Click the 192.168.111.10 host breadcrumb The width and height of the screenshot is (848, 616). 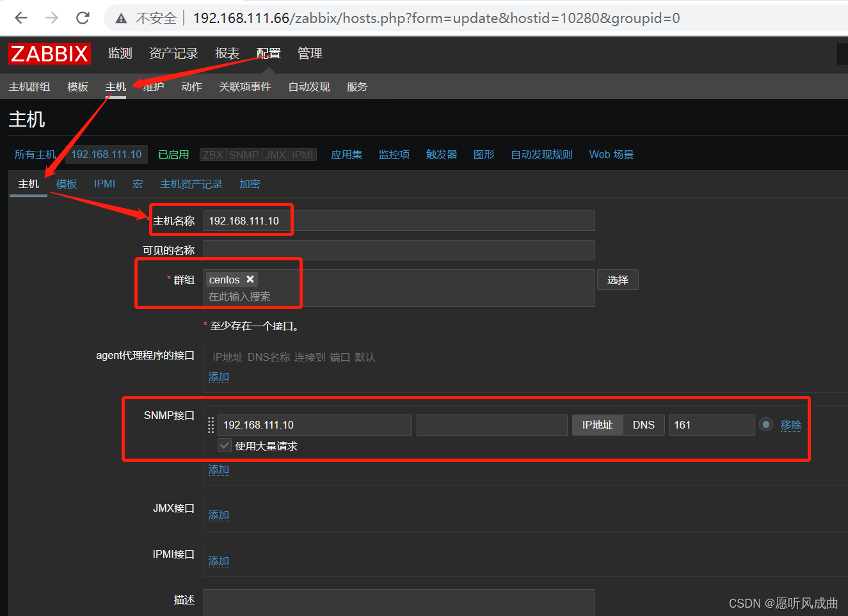coord(106,154)
